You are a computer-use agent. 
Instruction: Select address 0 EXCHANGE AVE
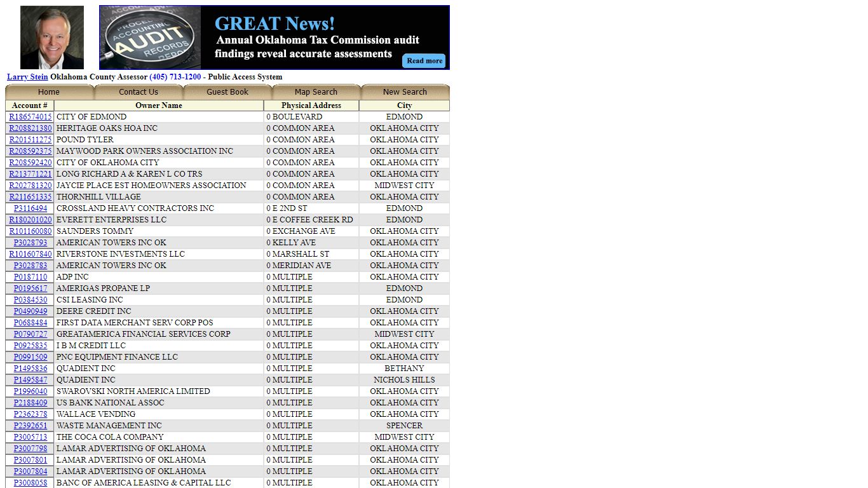301,231
